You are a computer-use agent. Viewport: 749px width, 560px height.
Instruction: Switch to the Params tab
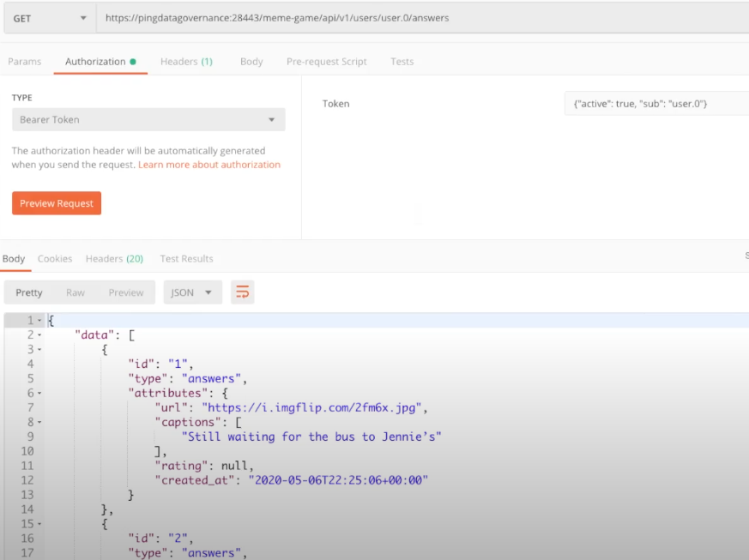[24, 62]
